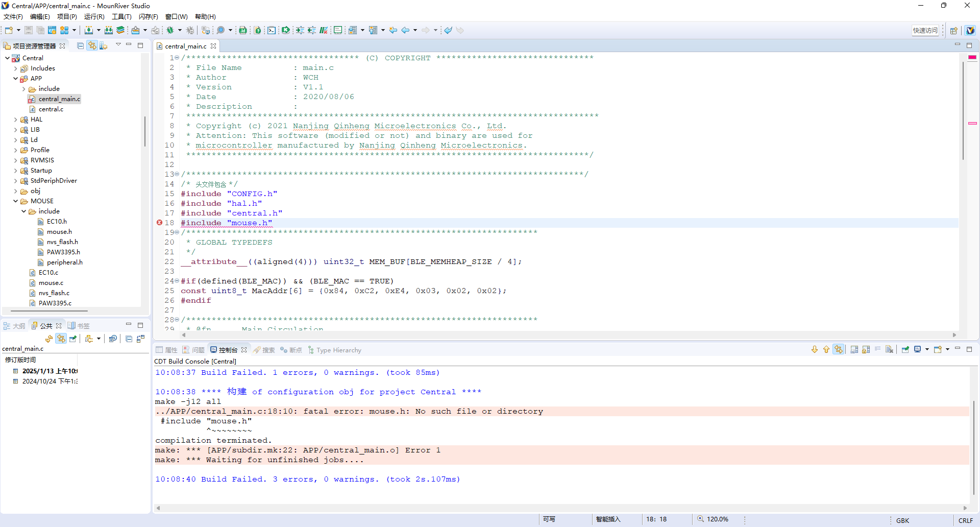
Task: Toggle the fold marker on line 13
Action: [177, 174]
